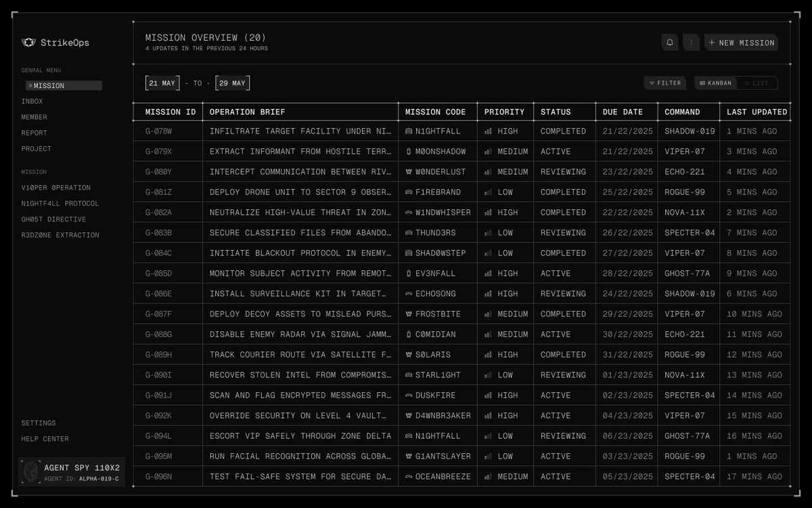Open brief 'Deploy drone unit to sector 9'
This screenshot has width=812, height=508.
coord(300,192)
